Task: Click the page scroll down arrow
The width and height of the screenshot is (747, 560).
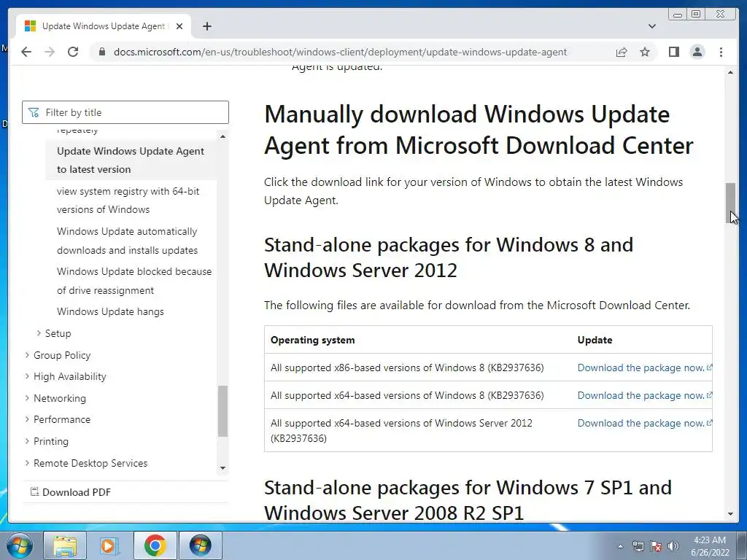Action: pyautogui.click(x=730, y=514)
